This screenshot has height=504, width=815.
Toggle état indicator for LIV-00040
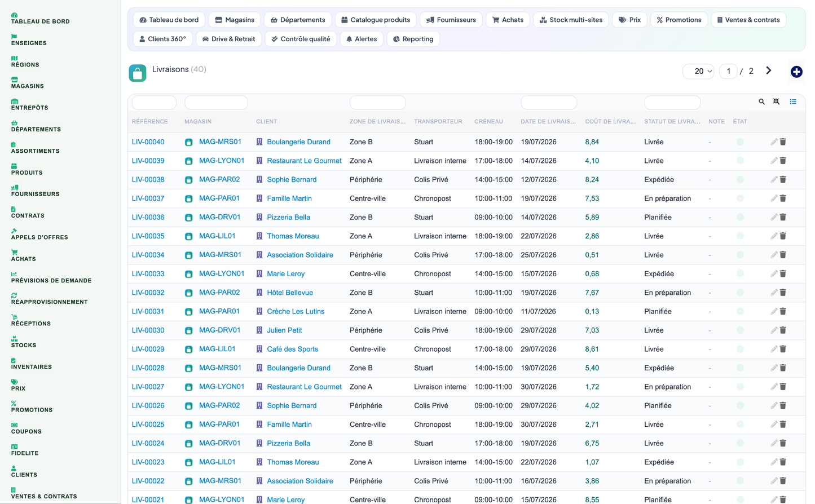coord(740,142)
